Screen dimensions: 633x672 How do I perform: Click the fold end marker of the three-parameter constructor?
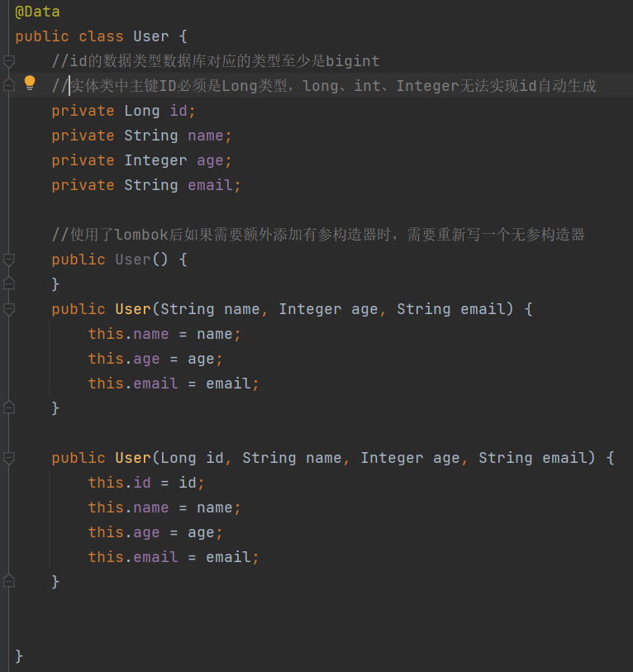point(9,408)
